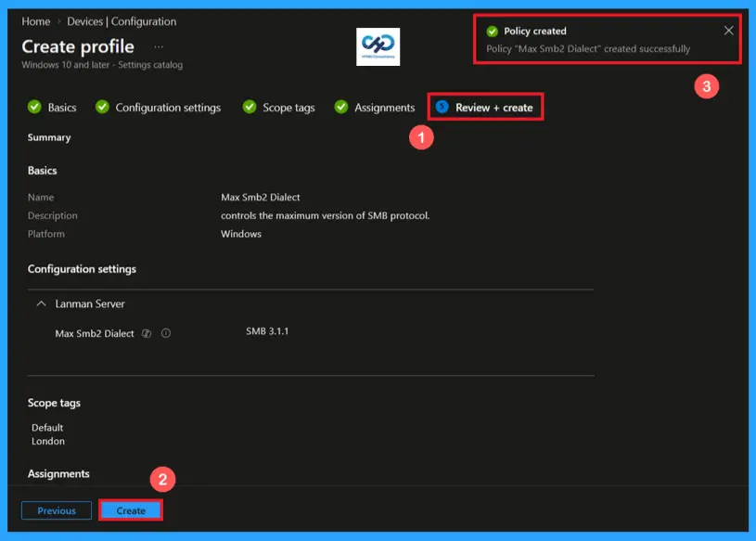Click the Review + create step number icon
Image resolution: width=756 pixels, height=541 pixels.
(442, 107)
